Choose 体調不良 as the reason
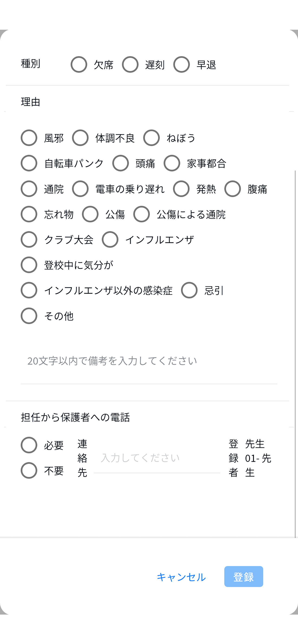The height and width of the screenshot is (644, 298). 81,138
